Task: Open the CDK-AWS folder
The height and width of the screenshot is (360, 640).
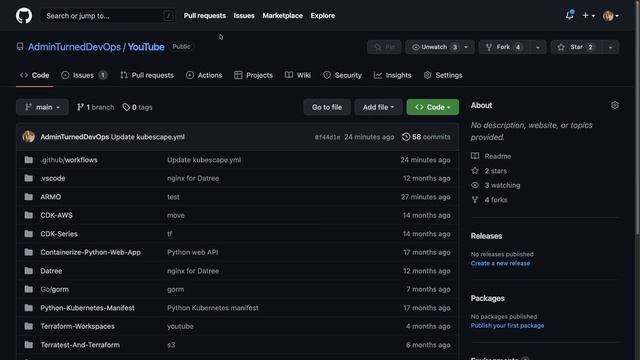Action: tap(56, 215)
